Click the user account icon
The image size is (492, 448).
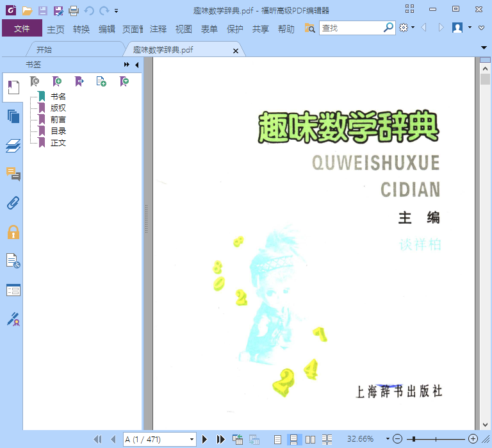pos(457,28)
